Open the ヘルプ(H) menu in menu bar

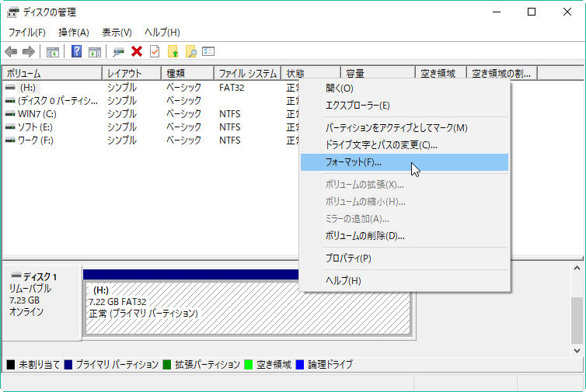[162, 33]
